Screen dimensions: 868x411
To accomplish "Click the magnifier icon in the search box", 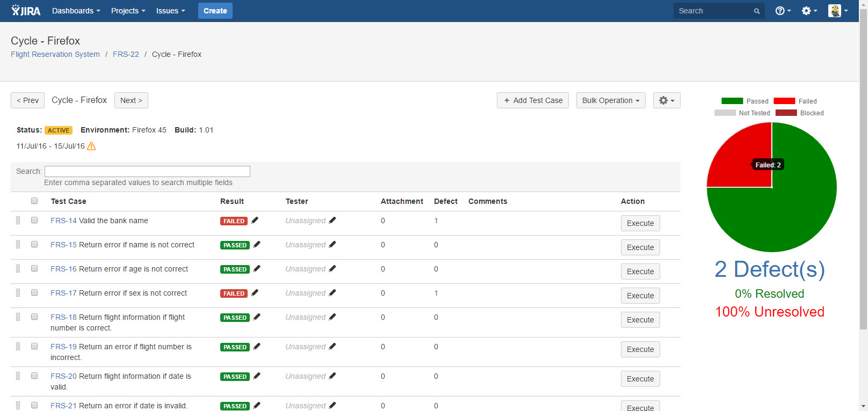I will [756, 11].
